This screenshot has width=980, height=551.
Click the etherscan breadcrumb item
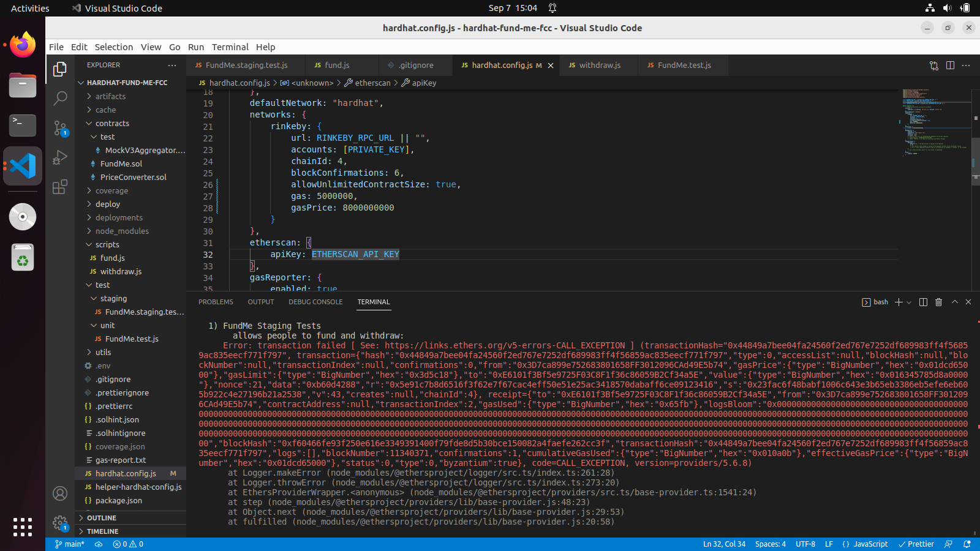tap(367, 83)
